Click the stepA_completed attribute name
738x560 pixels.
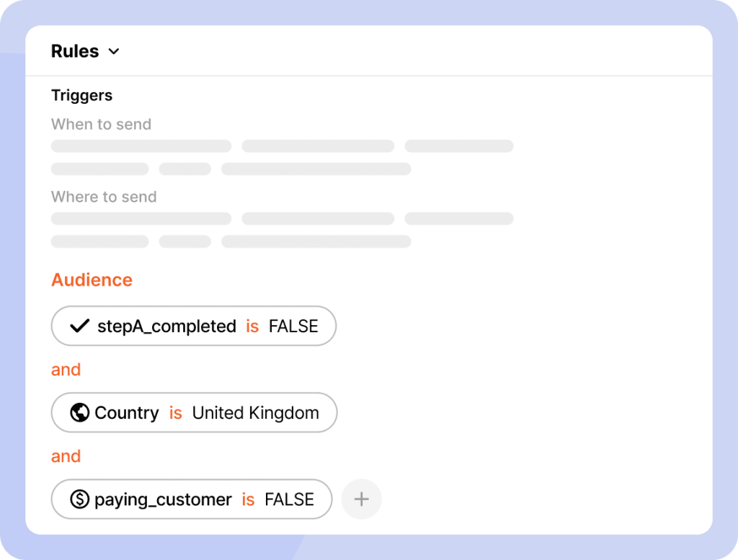coord(166,326)
